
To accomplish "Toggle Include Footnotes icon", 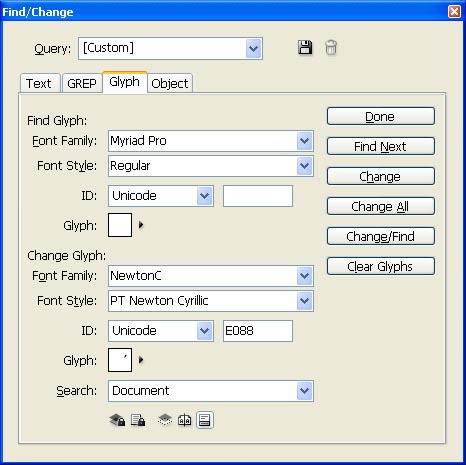I will (x=204, y=420).
